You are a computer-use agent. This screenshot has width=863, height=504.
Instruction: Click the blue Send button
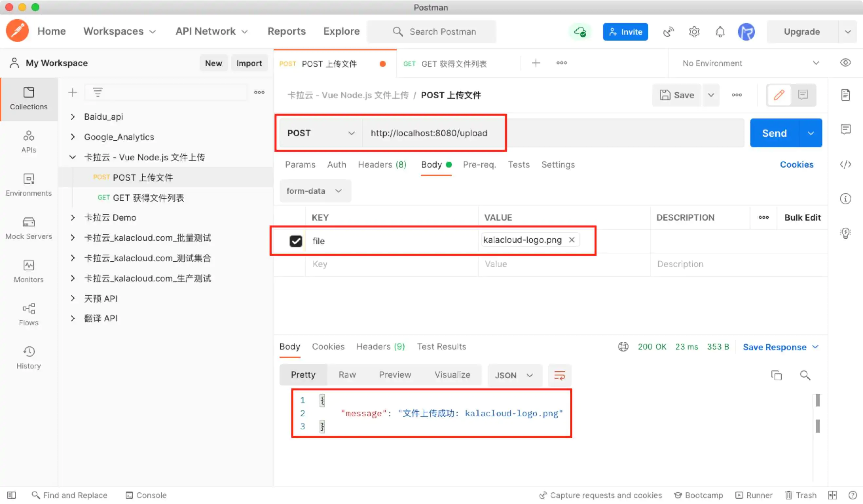774,133
